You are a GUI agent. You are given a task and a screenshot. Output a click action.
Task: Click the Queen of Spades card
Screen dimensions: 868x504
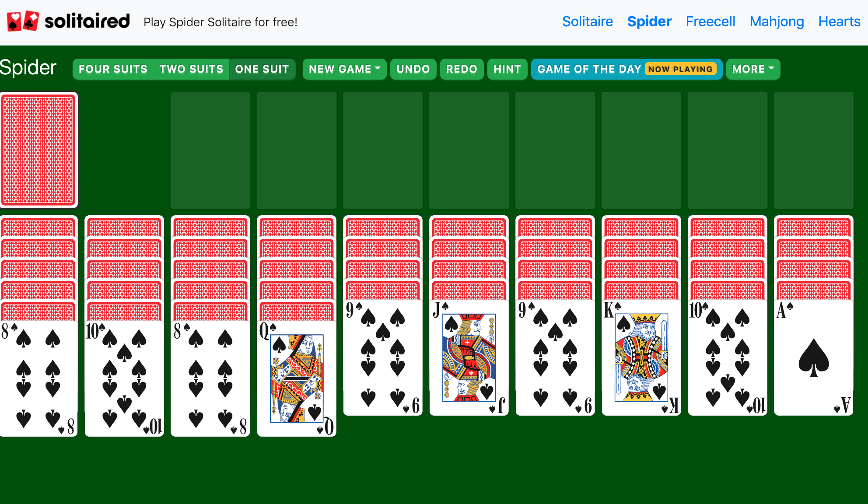296,378
